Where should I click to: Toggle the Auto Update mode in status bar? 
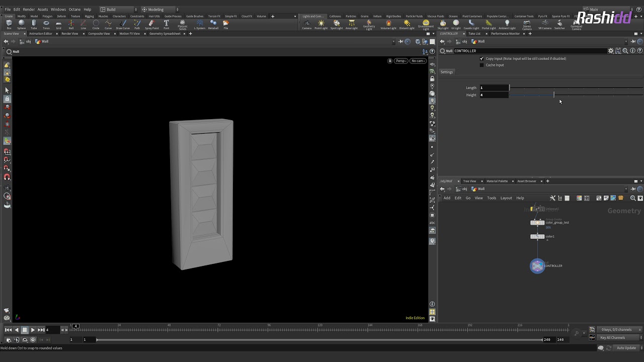[626, 348]
